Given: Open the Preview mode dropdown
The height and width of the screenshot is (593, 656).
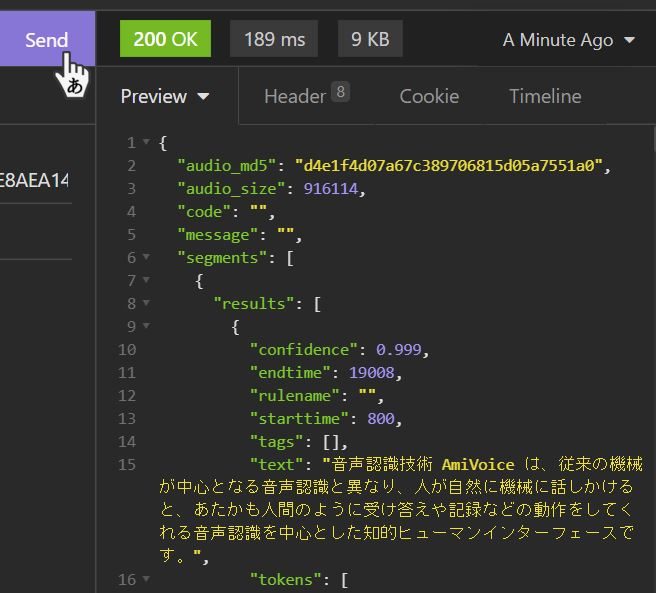Looking at the screenshot, I should [x=165, y=97].
